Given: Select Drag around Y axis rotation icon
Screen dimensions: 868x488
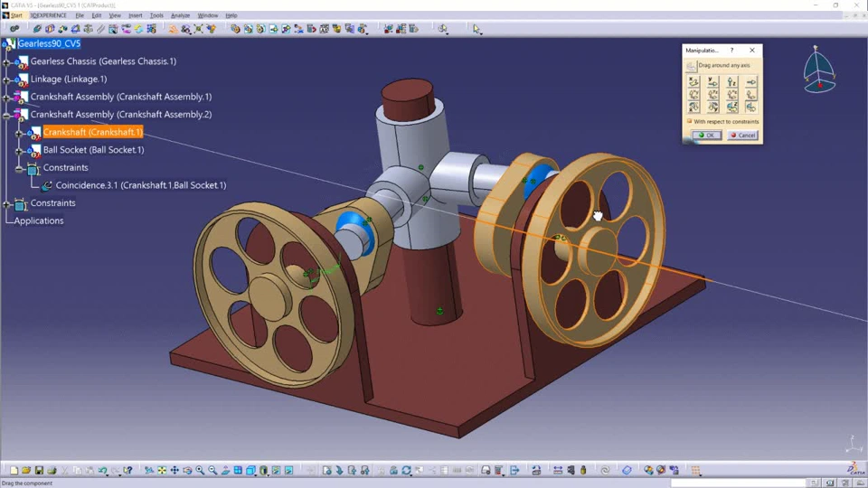Looking at the screenshot, I should click(713, 108).
